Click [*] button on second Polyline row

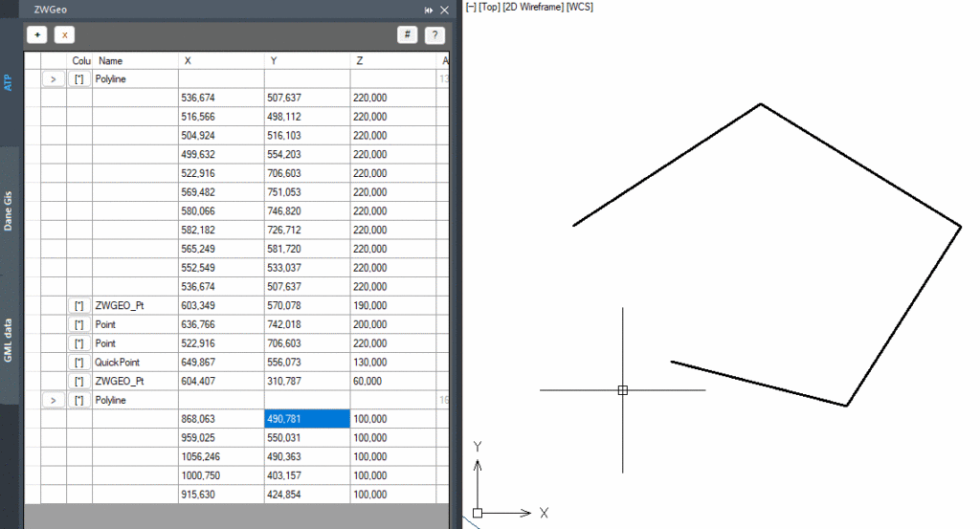[x=79, y=401]
